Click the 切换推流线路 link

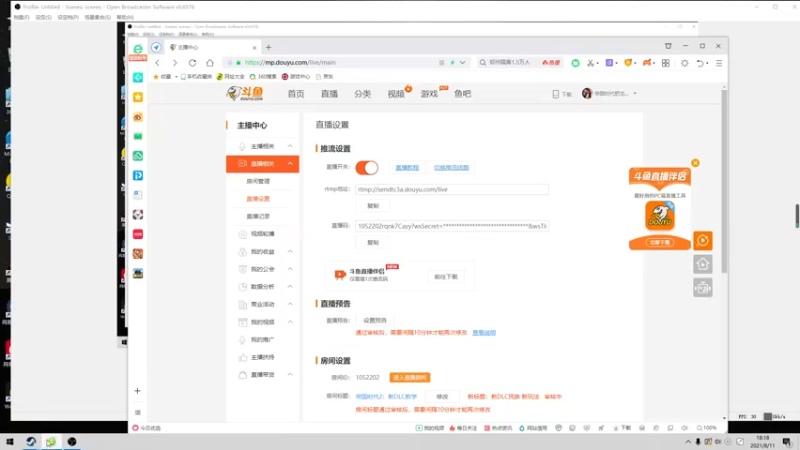click(451, 167)
